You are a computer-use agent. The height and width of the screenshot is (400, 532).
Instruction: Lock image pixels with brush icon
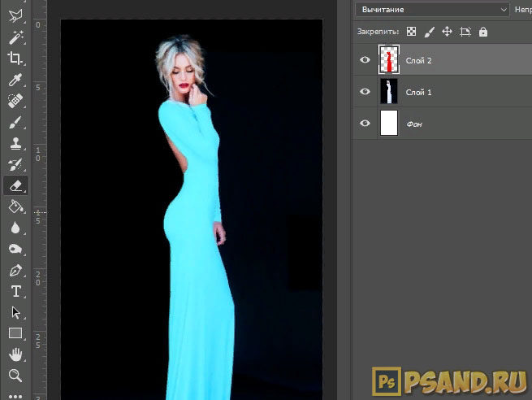pyautogui.click(x=429, y=32)
